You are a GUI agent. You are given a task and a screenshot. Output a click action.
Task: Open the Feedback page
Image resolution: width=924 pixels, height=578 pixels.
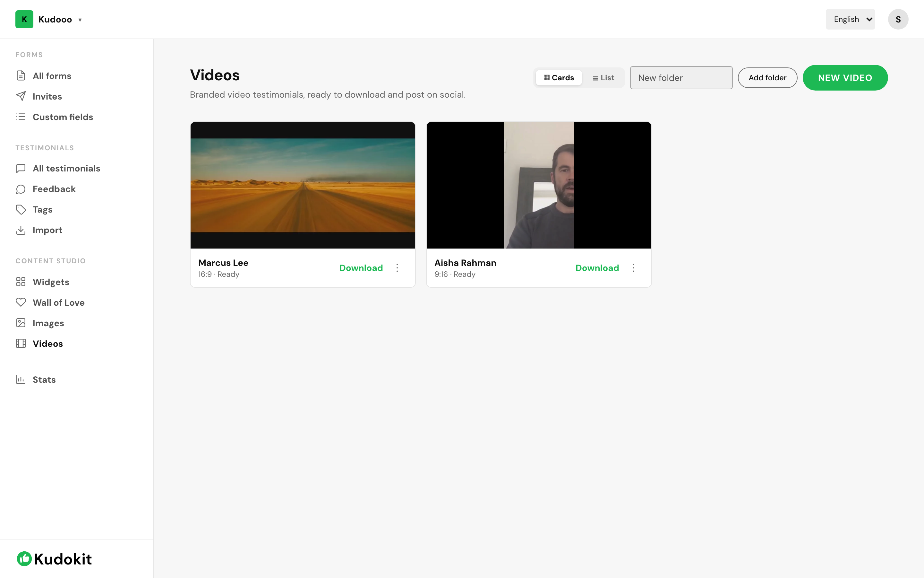pyautogui.click(x=54, y=189)
